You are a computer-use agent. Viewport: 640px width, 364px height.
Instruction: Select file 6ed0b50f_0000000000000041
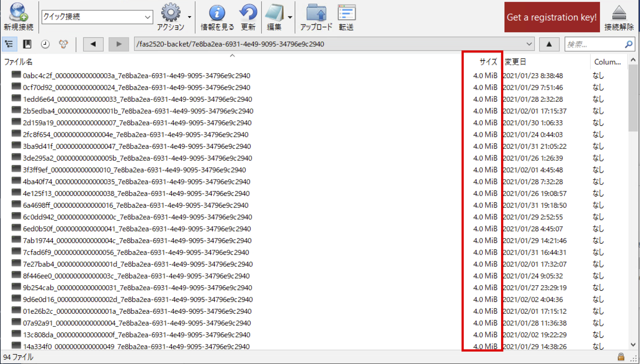click(x=137, y=229)
